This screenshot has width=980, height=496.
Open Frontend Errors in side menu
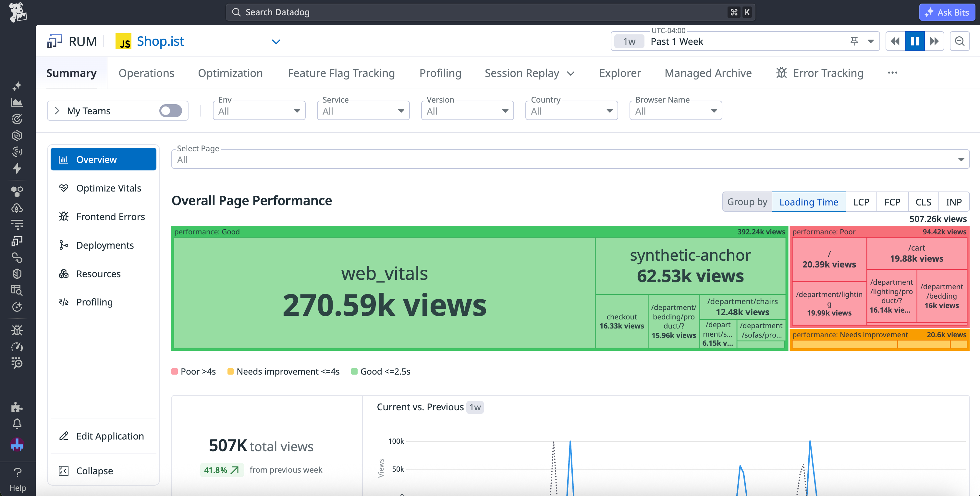coord(104,217)
